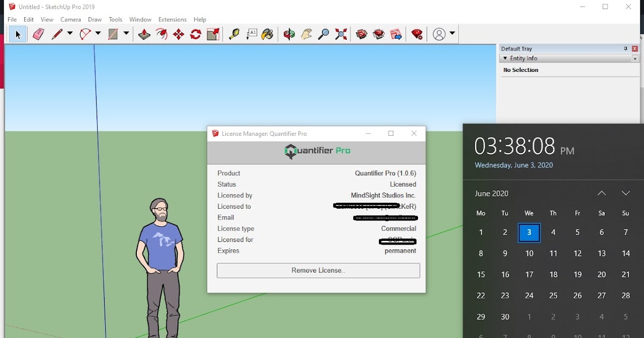Click the Quantifier Pro logo
Viewport: 644px width, 338px height.
[317, 151]
